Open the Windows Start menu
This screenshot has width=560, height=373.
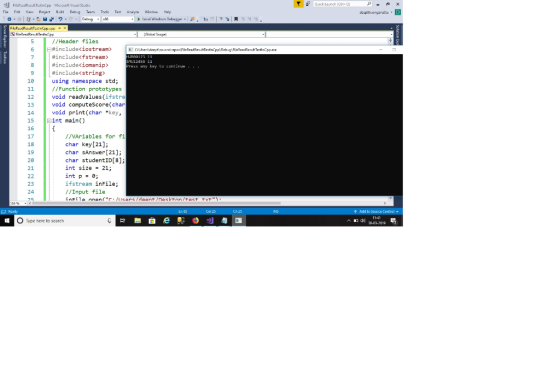(x=7, y=221)
